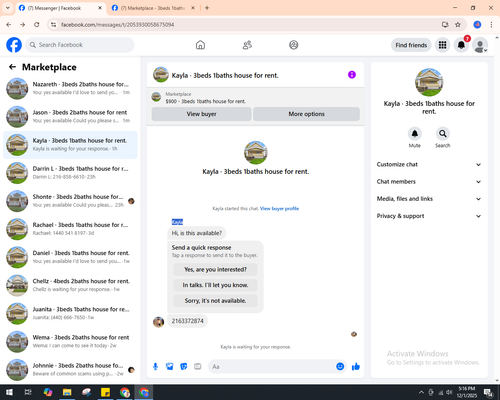Click the Search Facebook field
Screen dimensions: 500x400
click(80, 45)
